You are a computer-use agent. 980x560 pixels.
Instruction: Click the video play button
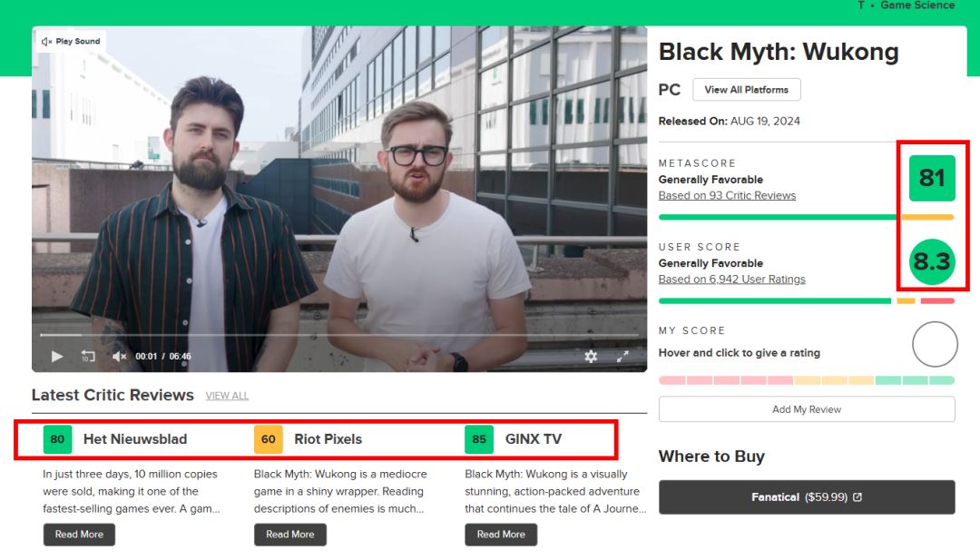(57, 357)
